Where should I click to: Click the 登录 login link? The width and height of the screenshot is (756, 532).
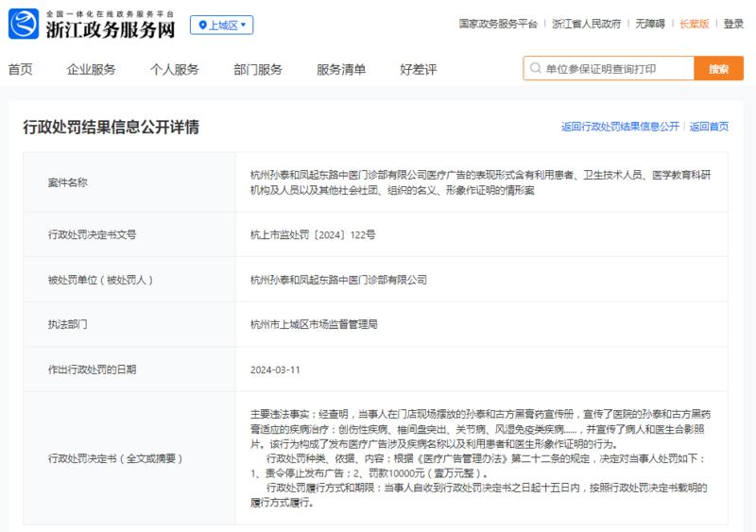[x=733, y=24]
